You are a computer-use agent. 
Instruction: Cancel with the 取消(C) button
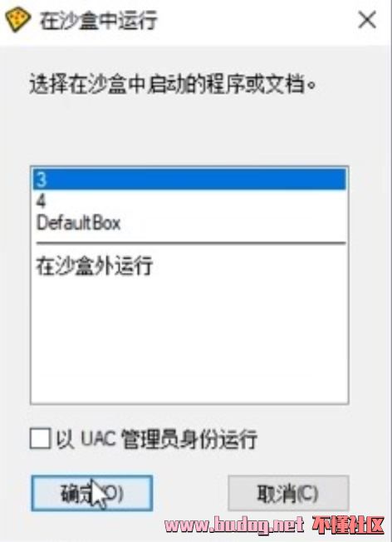[x=288, y=493]
